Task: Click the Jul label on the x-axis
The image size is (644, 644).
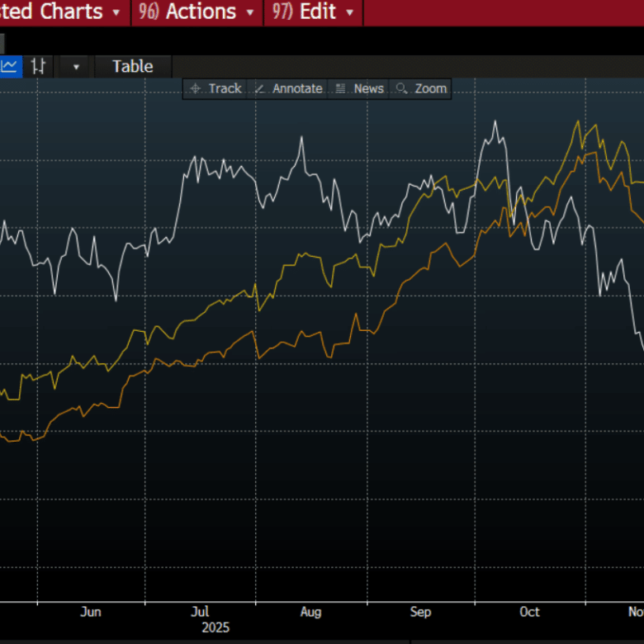Action: coord(200,612)
